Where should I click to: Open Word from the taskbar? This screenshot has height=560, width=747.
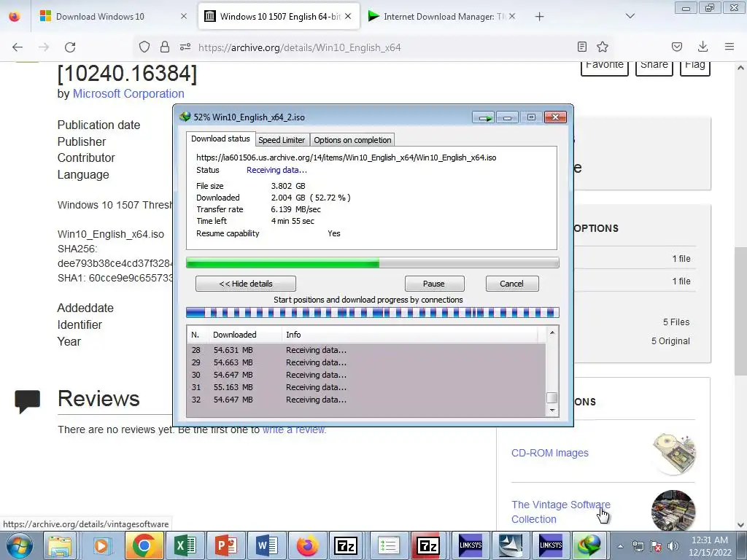tap(267, 545)
